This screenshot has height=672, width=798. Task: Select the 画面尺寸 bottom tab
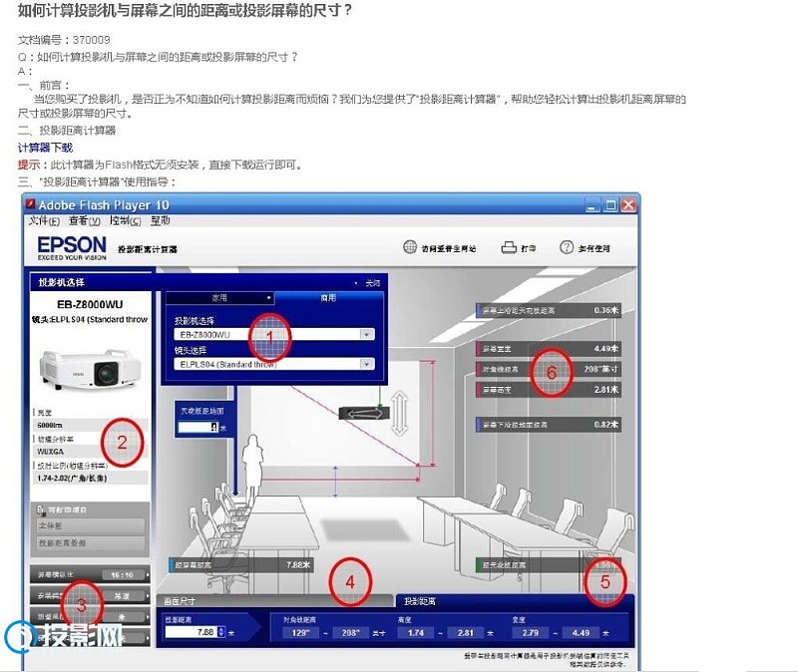tap(180, 601)
